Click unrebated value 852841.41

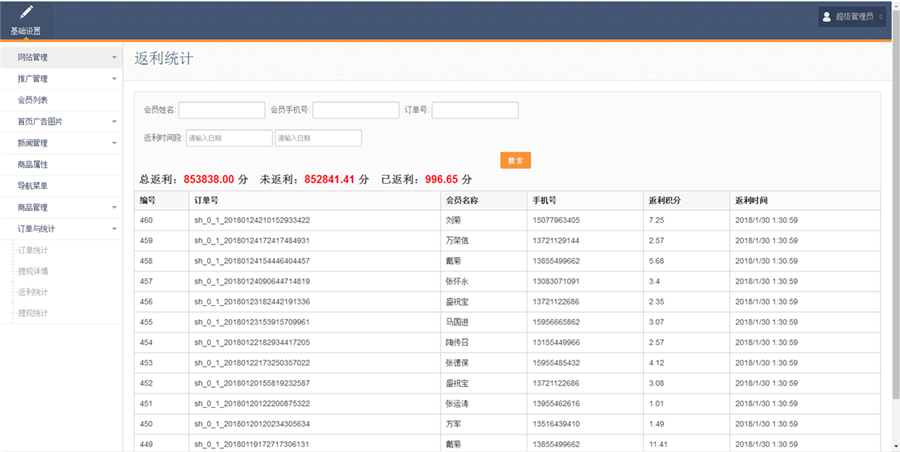[329, 180]
